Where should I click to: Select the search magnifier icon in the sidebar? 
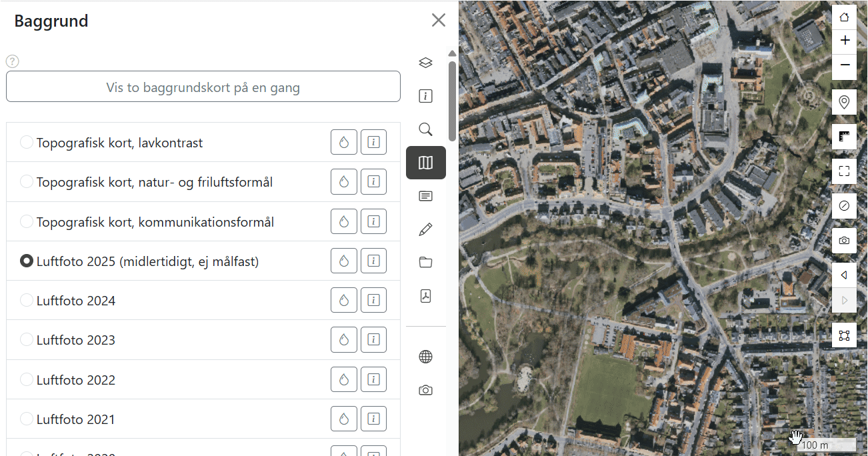pos(425,129)
